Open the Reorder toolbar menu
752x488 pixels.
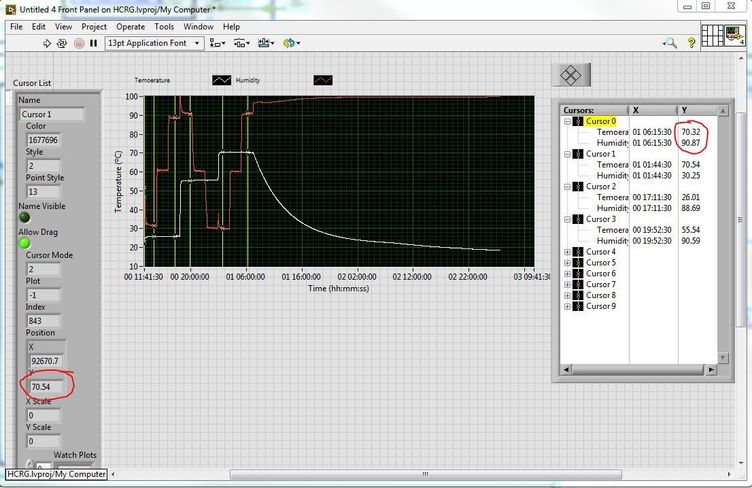coord(291,43)
